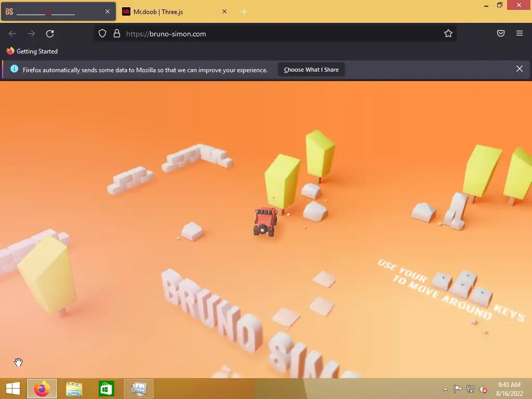Launch the Windows Store taskbar app
The height and width of the screenshot is (399, 532).
point(106,389)
